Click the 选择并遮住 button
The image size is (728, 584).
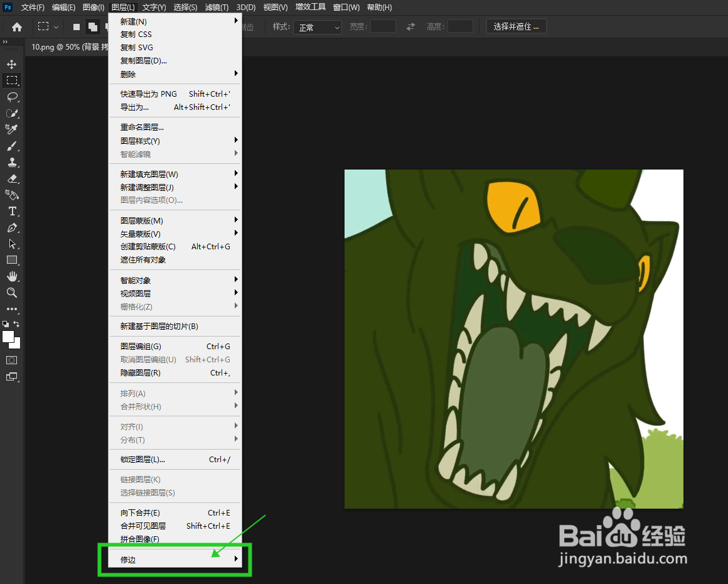point(517,26)
